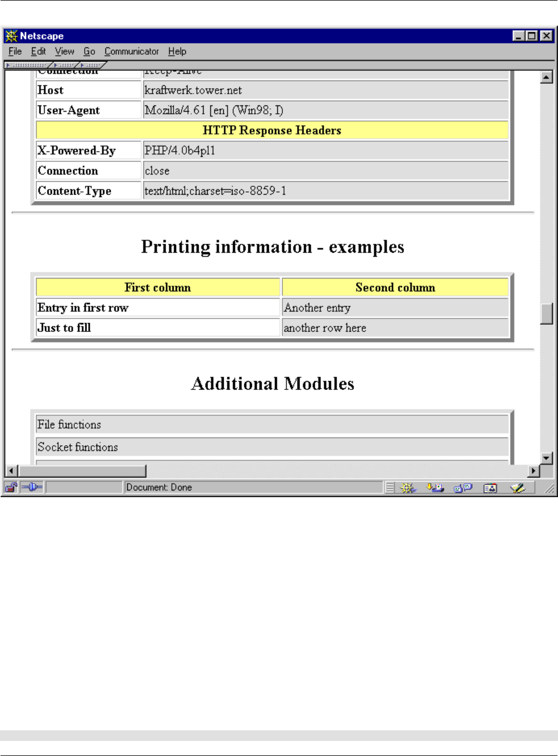Open the File menu
Viewport: 558px width, 756px height.
coord(15,51)
